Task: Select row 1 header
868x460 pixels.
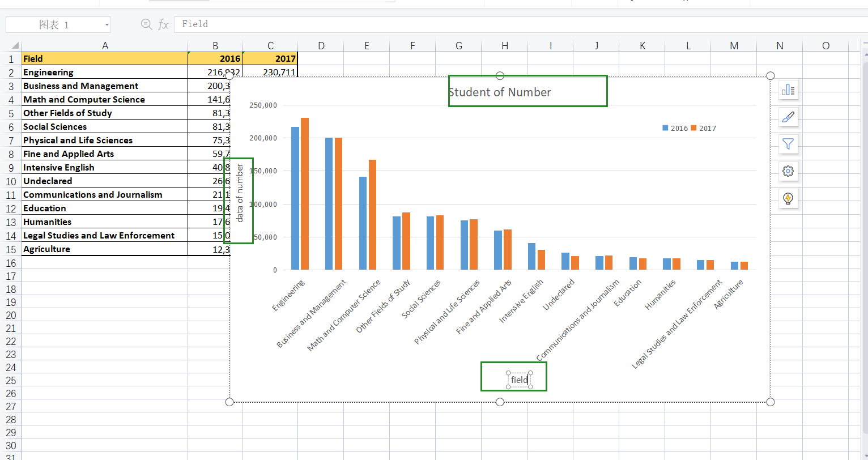Action: click(x=10, y=58)
